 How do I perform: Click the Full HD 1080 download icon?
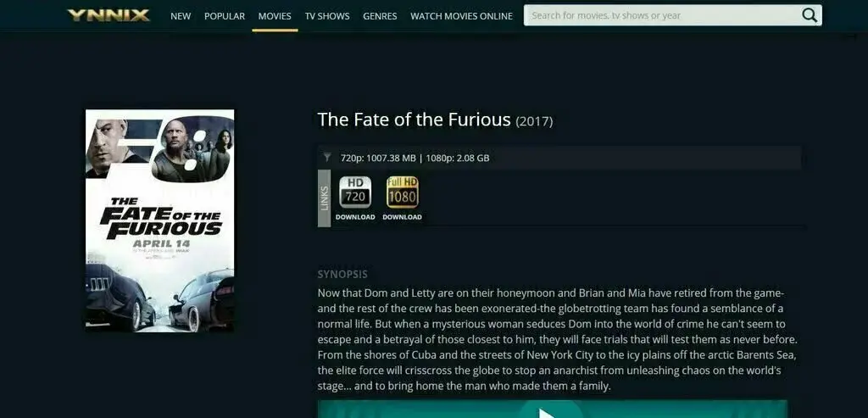click(403, 192)
